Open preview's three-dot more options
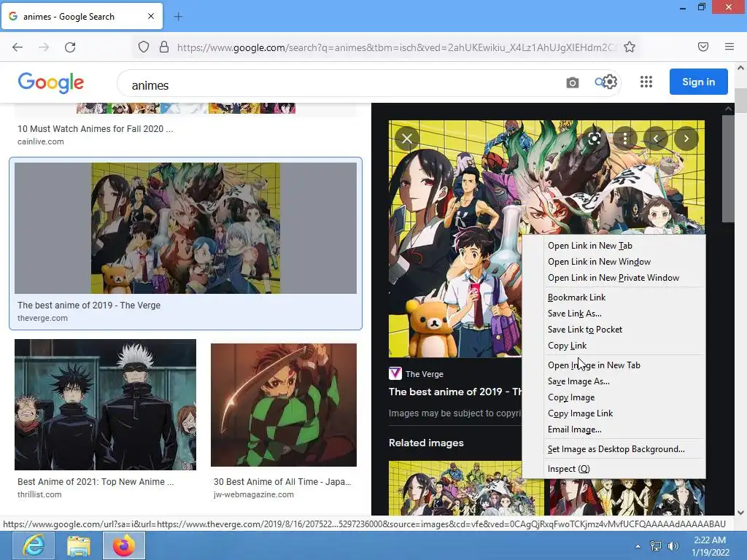The width and height of the screenshot is (747, 560). tap(625, 139)
